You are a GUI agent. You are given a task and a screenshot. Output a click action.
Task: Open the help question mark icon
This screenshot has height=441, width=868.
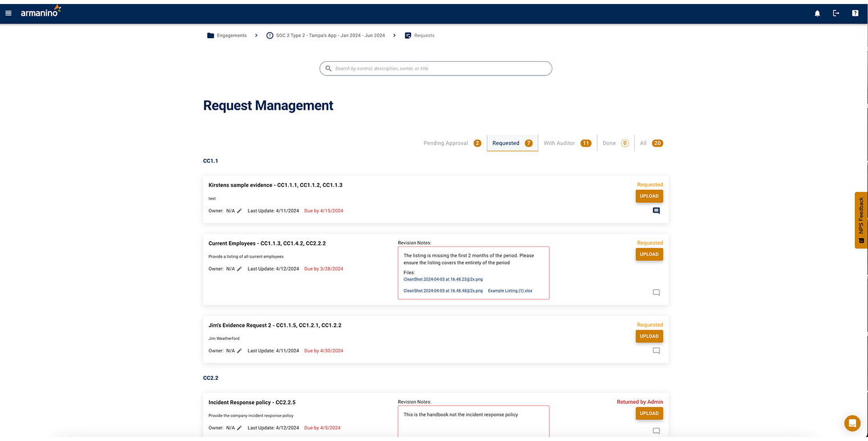click(x=855, y=13)
